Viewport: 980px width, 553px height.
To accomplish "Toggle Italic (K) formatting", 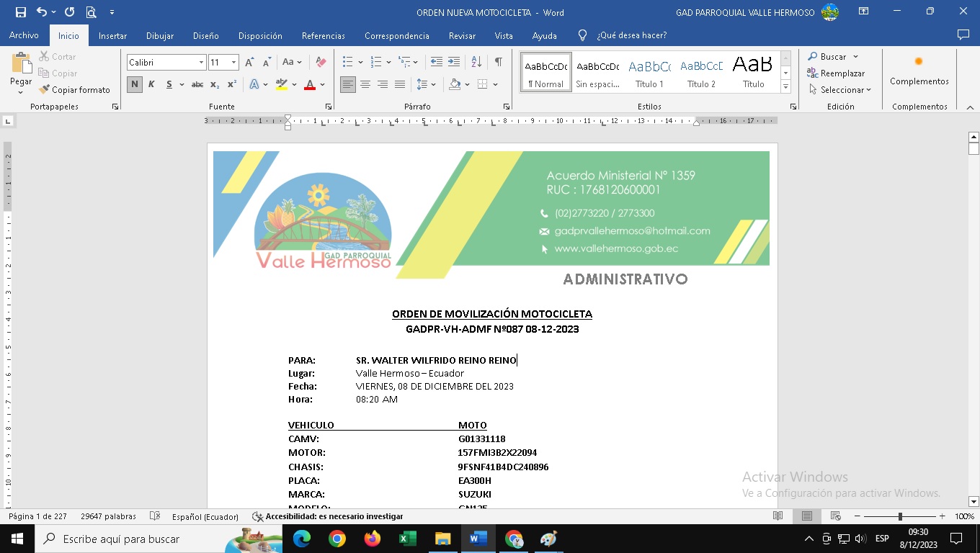I will click(151, 85).
